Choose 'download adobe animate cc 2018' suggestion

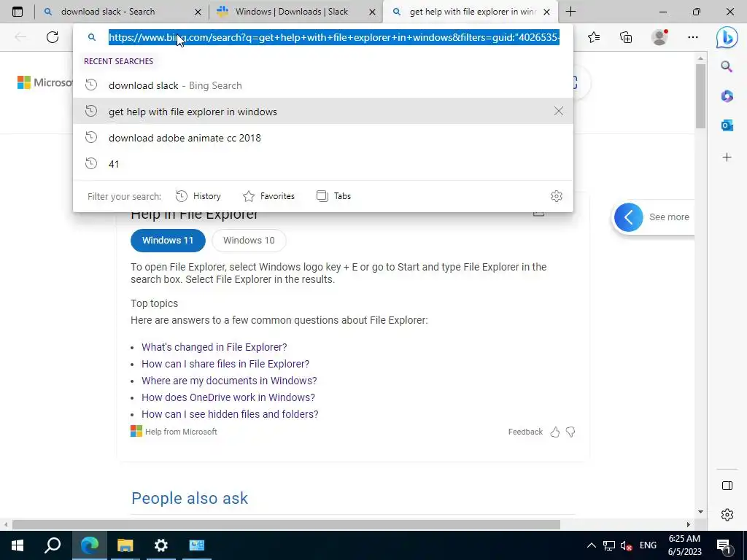[x=323, y=138]
